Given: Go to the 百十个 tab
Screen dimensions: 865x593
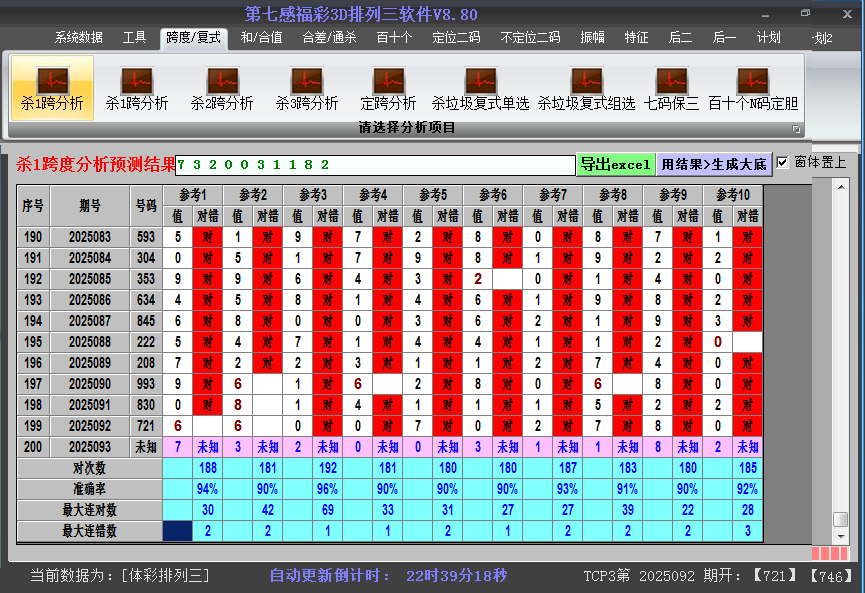Looking at the screenshot, I should 394,38.
